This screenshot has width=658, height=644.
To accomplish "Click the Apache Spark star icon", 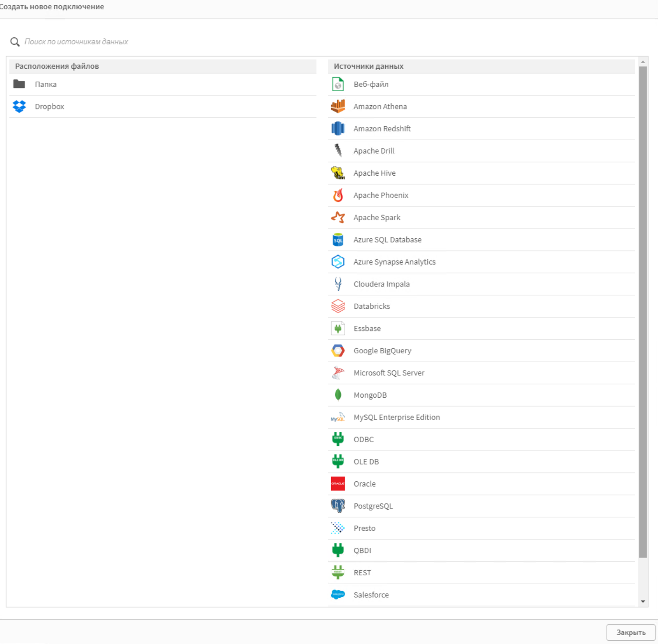I will (x=338, y=217).
